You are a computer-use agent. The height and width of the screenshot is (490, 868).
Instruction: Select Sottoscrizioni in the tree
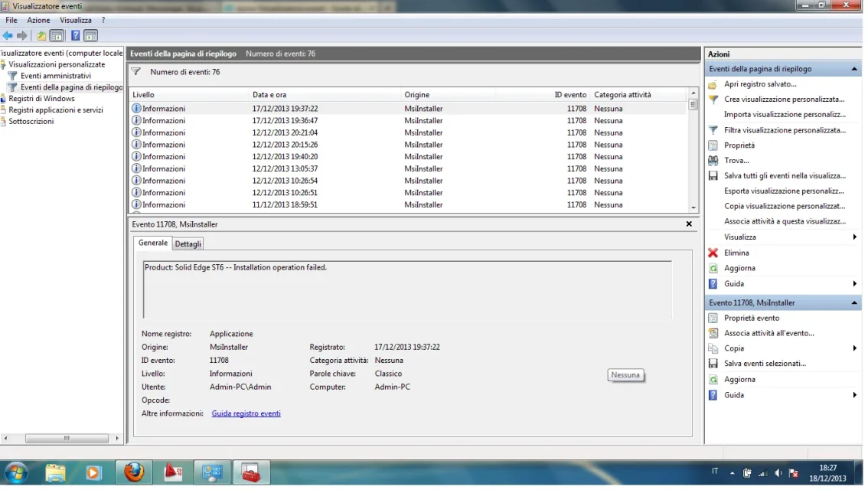pos(31,121)
